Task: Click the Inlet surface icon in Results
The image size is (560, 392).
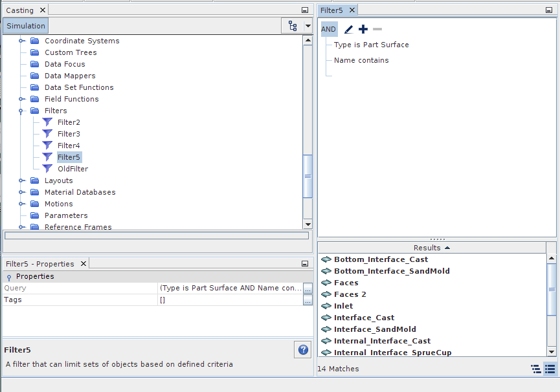Action: [326, 306]
